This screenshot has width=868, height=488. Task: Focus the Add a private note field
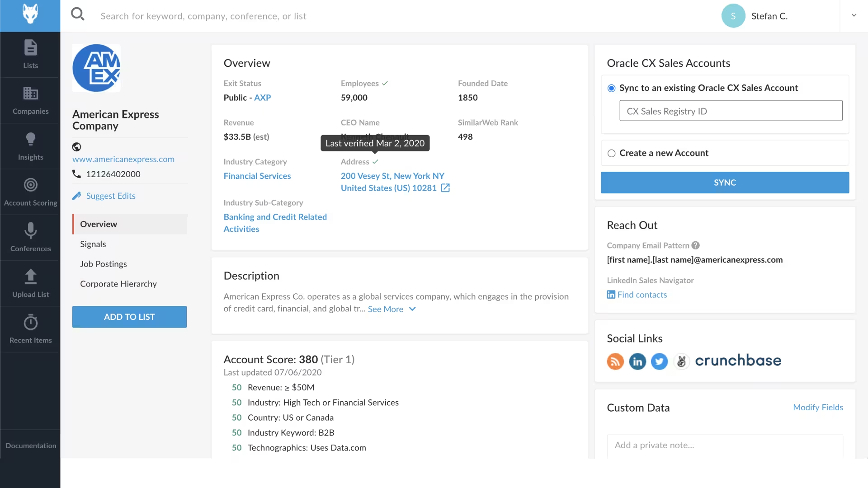[725, 446]
